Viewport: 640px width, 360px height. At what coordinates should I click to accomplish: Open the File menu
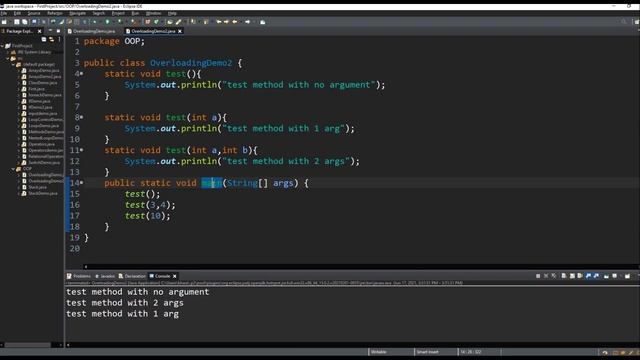pyautogui.click(x=4, y=13)
